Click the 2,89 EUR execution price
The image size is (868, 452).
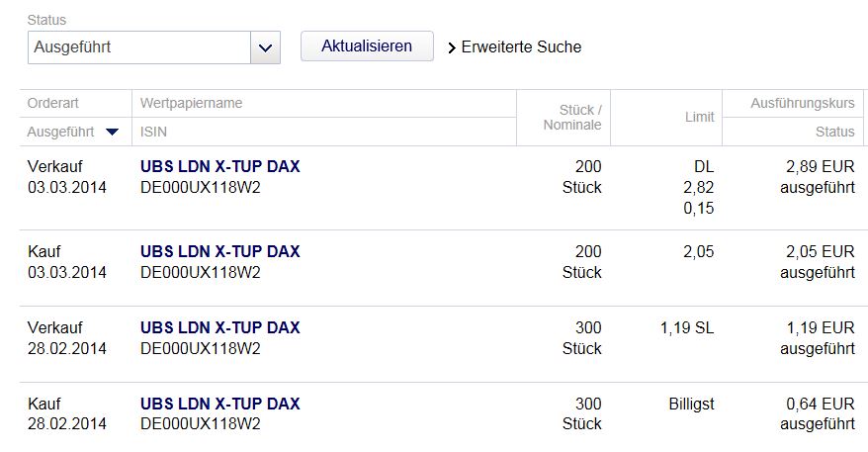click(x=817, y=167)
